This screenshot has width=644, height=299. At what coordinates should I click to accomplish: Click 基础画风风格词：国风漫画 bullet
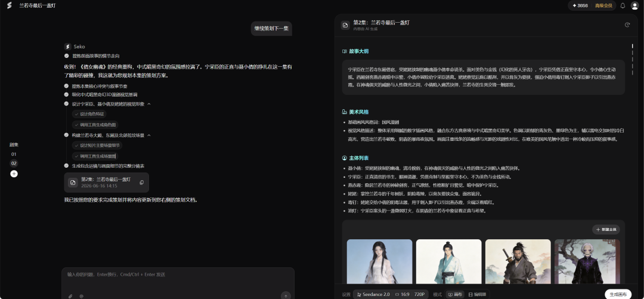pos(374,122)
